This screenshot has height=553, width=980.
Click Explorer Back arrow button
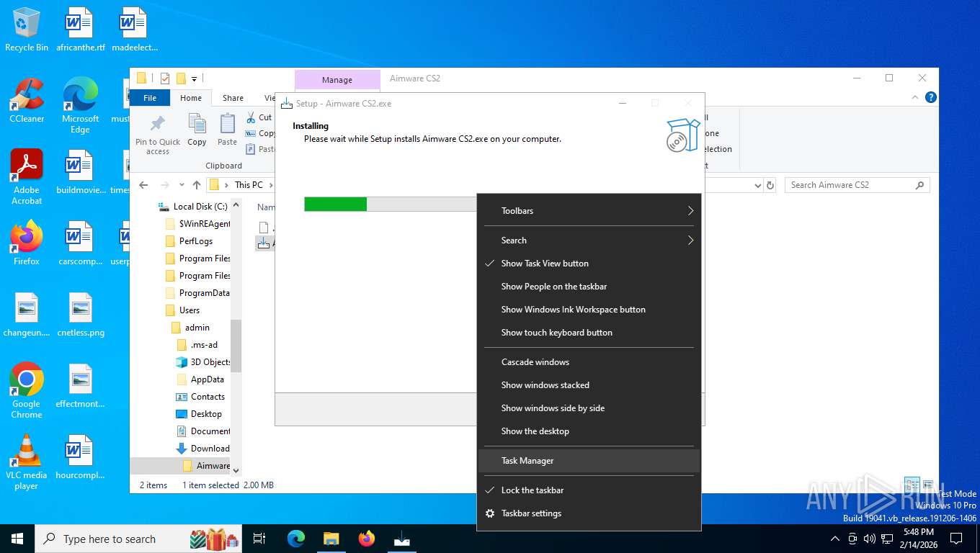[143, 185]
